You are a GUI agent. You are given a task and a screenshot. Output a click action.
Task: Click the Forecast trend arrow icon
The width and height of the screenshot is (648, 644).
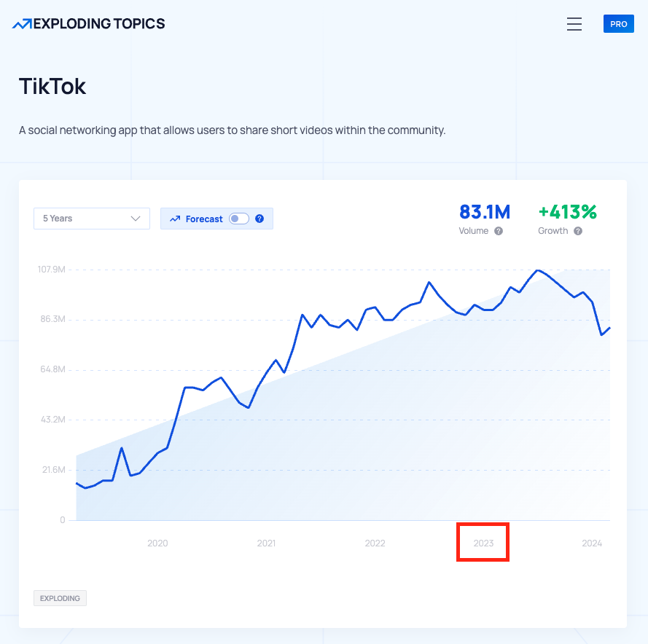175,219
